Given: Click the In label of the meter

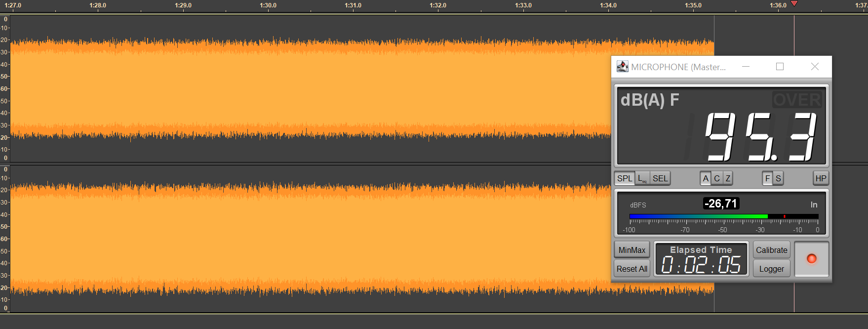Looking at the screenshot, I should [x=814, y=205].
